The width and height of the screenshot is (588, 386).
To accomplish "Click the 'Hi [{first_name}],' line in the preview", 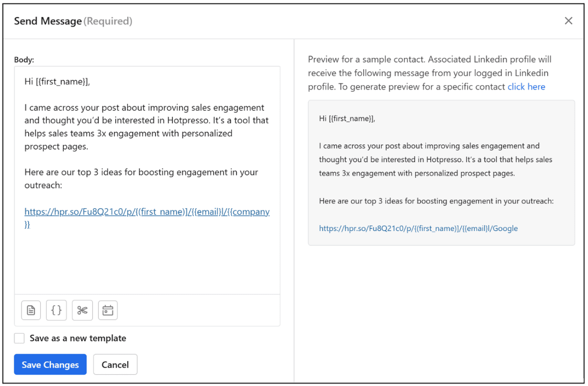I will (347, 118).
